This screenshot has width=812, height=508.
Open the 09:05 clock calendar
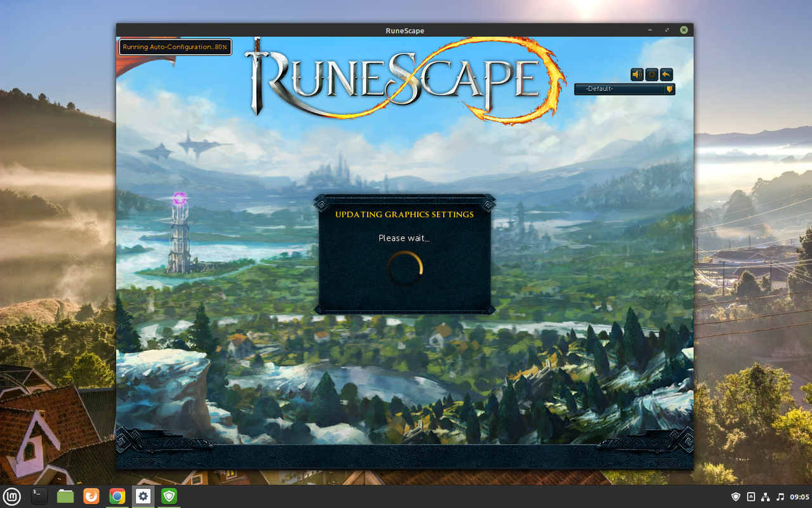[x=799, y=497]
